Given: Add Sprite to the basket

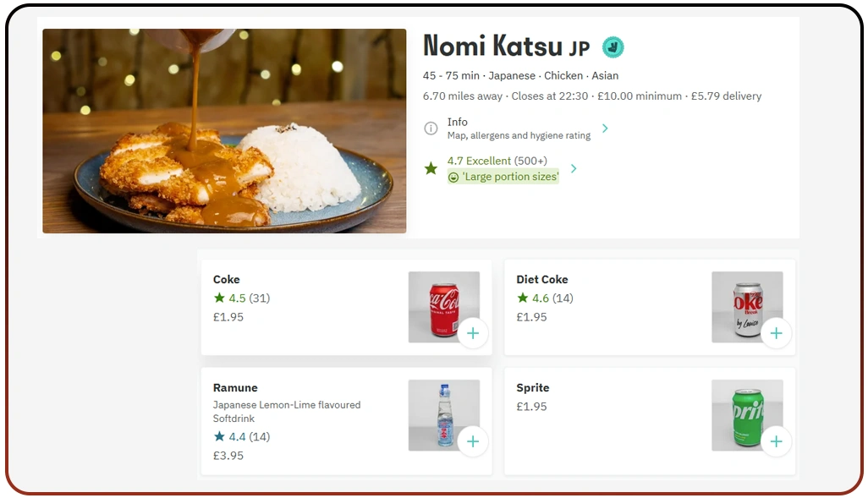Looking at the screenshot, I should click(x=775, y=441).
